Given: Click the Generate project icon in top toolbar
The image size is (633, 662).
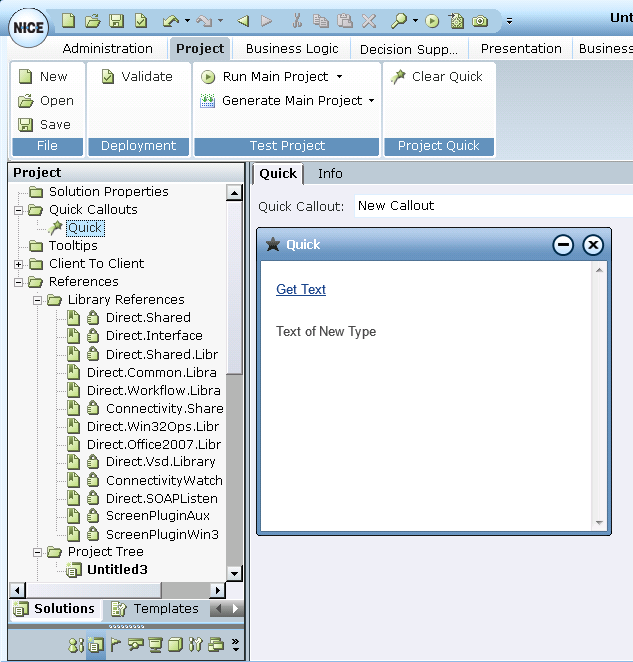Looking at the screenshot, I should pos(456,20).
